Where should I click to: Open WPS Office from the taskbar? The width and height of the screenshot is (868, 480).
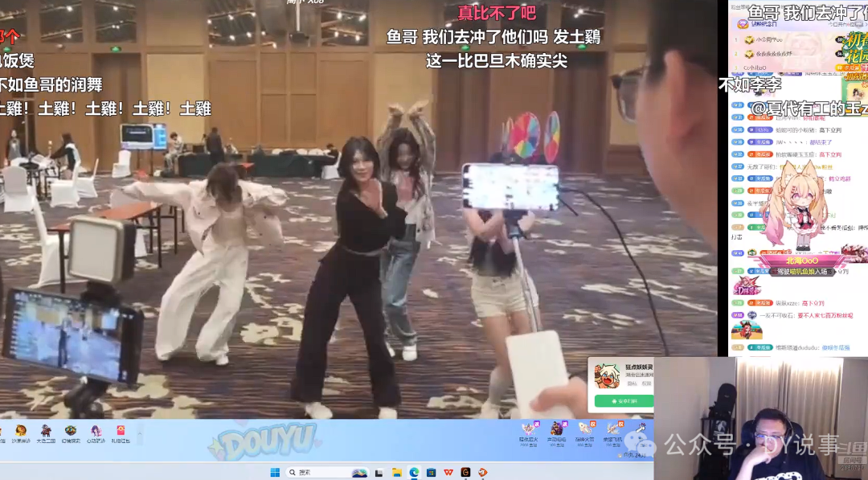pos(448,472)
